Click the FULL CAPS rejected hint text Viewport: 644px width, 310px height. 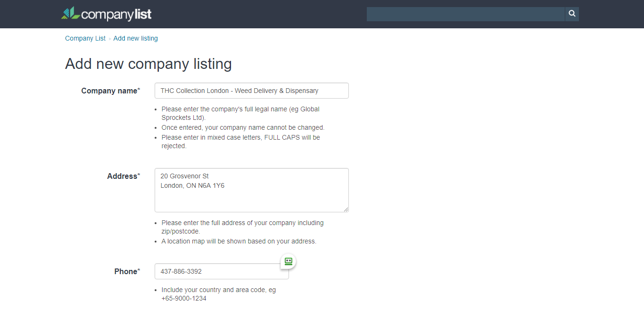click(x=240, y=142)
